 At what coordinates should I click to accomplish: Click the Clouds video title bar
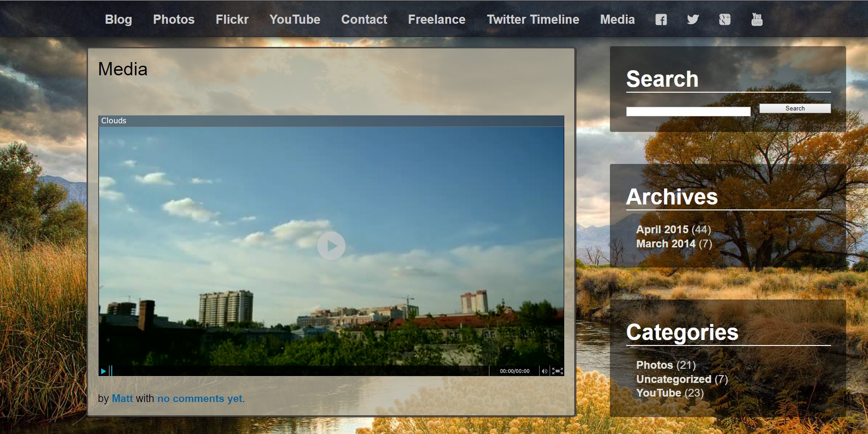tap(331, 121)
